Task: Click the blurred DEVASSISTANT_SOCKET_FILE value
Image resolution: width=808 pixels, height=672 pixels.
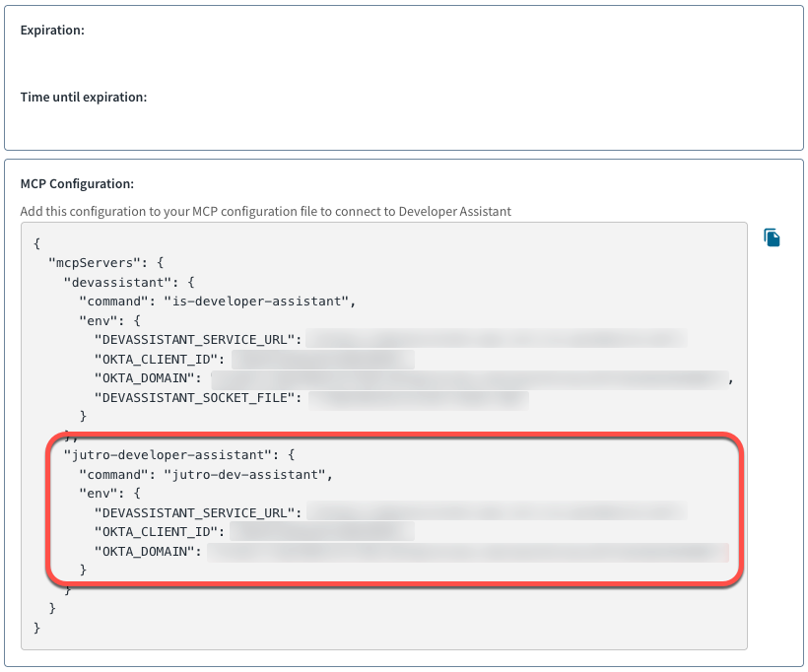Action: click(x=419, y=400)
